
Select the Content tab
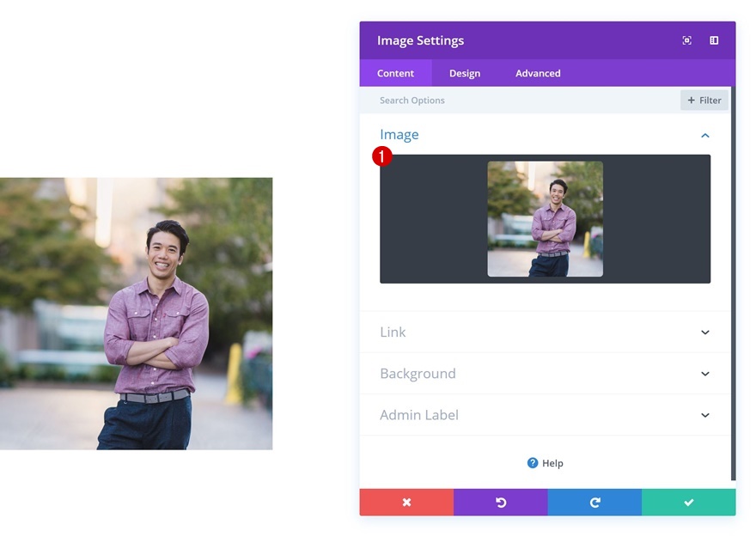tap(395, 73)
